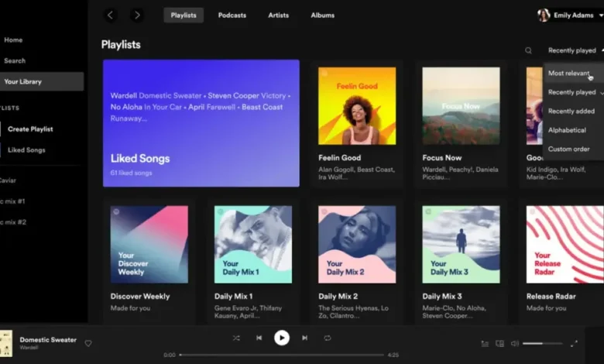
Task: Go back with the left arrow button
Action: pyautogui.click(x=110, y=15)
